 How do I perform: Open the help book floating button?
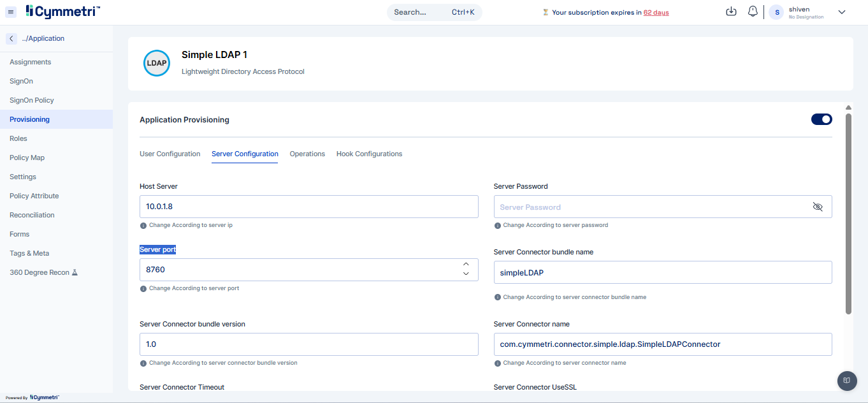846,380
